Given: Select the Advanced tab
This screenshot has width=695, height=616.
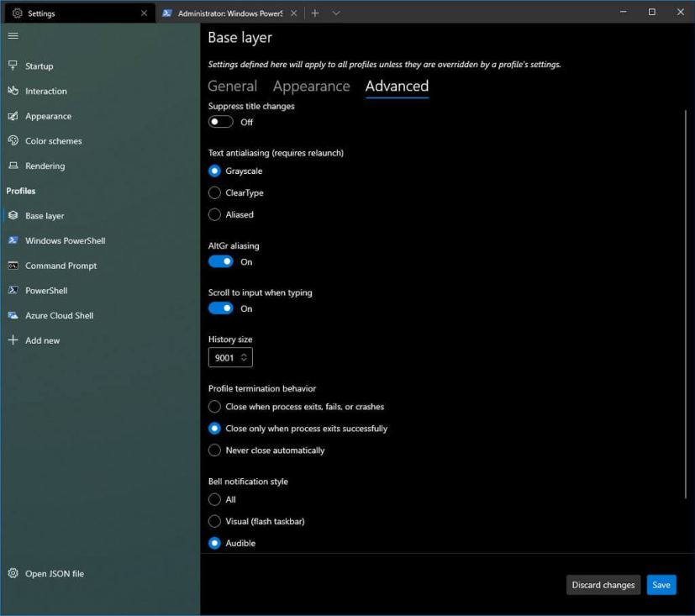Looking at the screenshot, I should pyautogui.click(x=398, y=86).
